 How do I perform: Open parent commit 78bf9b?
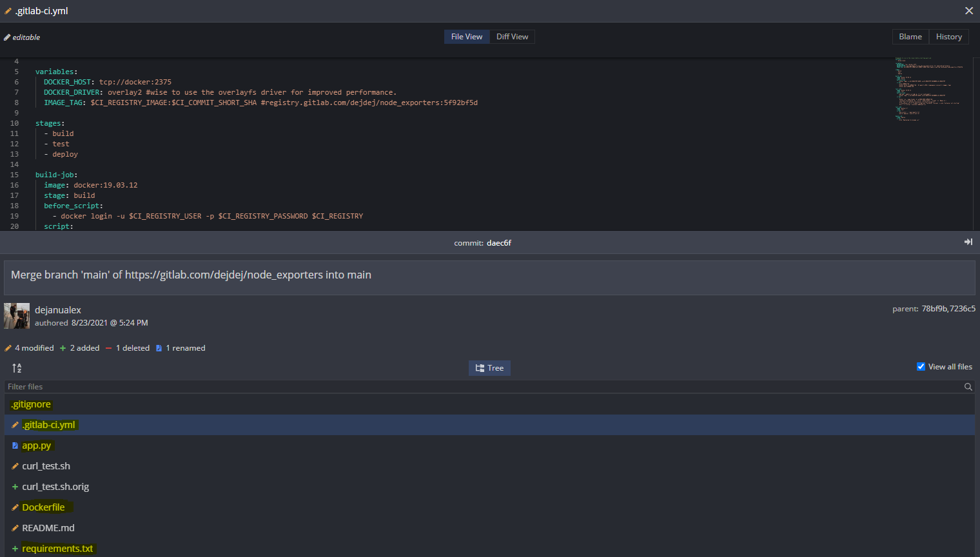(934, 309)
